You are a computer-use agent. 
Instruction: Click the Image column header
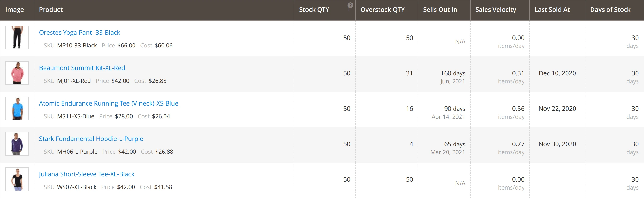coord(15,9)
